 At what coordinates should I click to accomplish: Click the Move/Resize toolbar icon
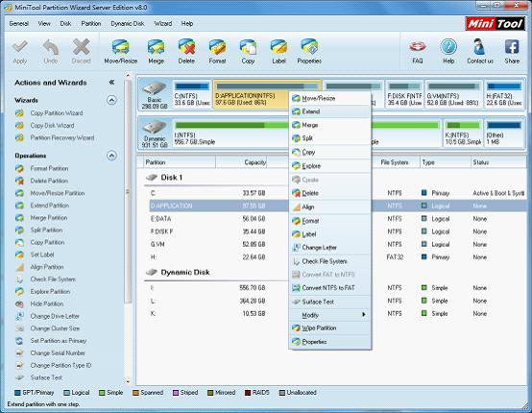(120, 51)
